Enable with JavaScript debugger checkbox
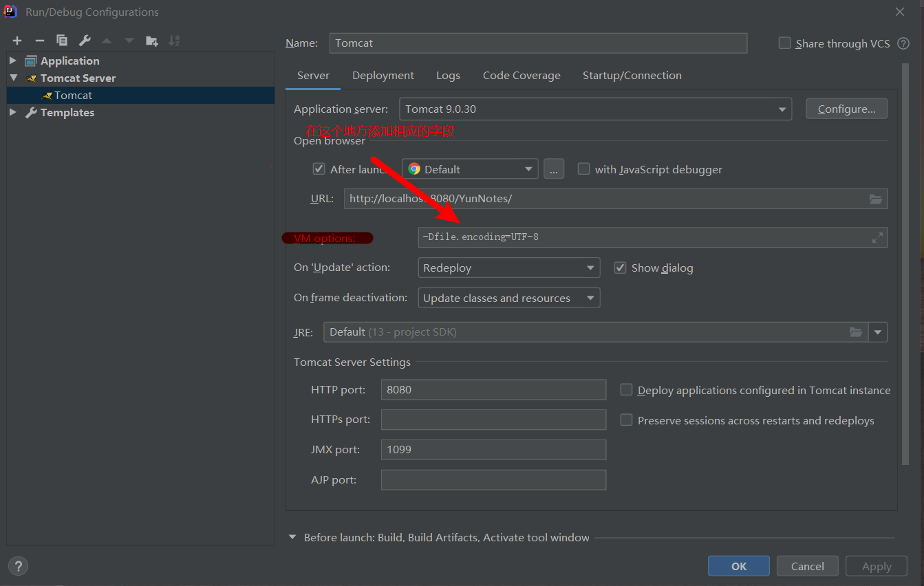The width and height of the screenshot is (924, 586). [583, 169]
